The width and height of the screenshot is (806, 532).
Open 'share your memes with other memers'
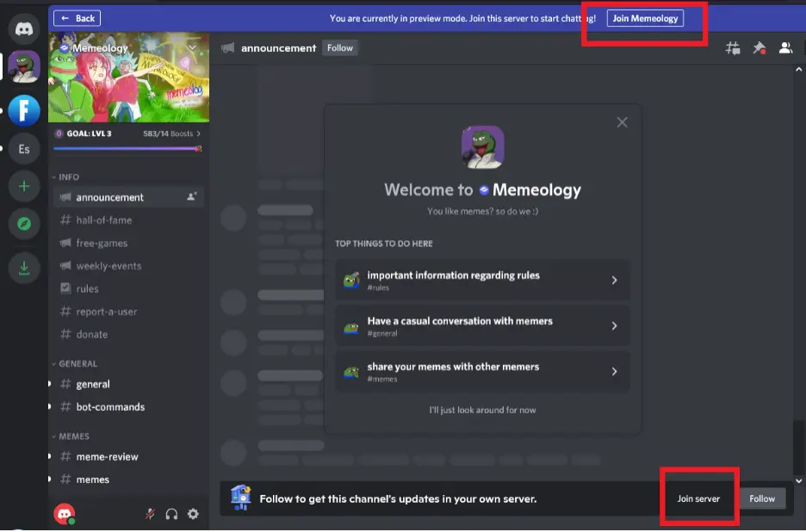click(x=482, y=372)
